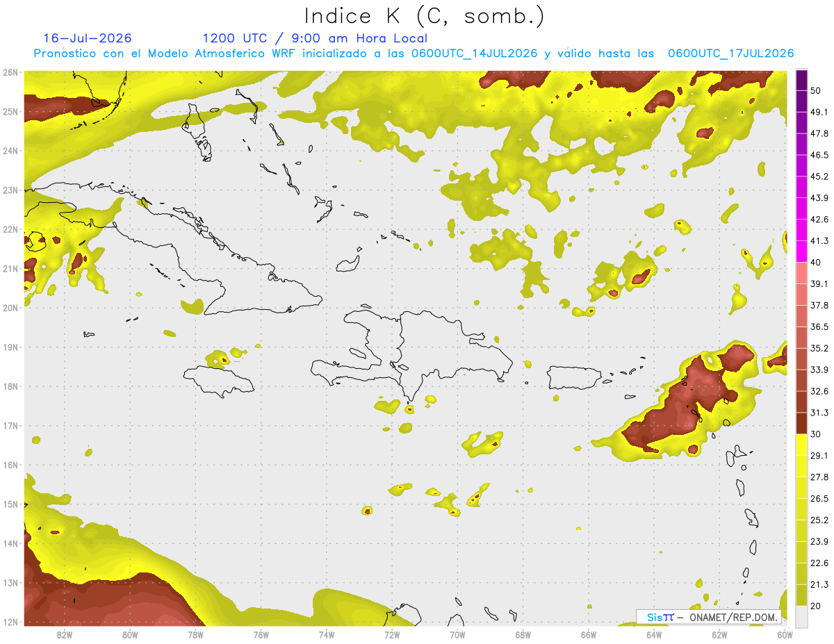
Task: Click the latitude label "14N"
Action: click(10, 544)
